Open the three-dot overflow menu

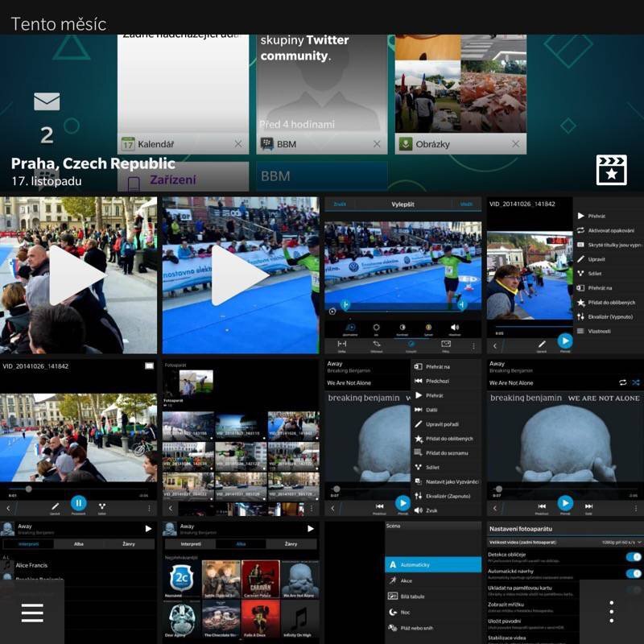tap(611, 613)
